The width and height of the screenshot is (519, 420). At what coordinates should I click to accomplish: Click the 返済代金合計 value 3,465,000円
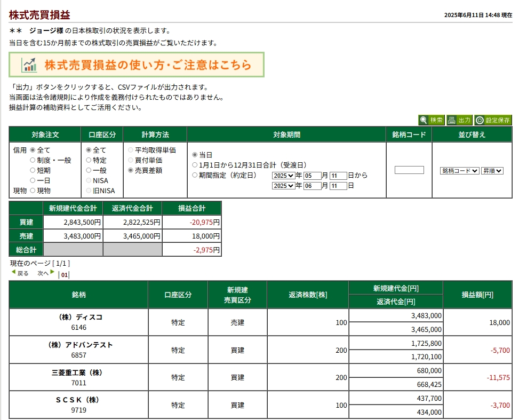(142, 236)
